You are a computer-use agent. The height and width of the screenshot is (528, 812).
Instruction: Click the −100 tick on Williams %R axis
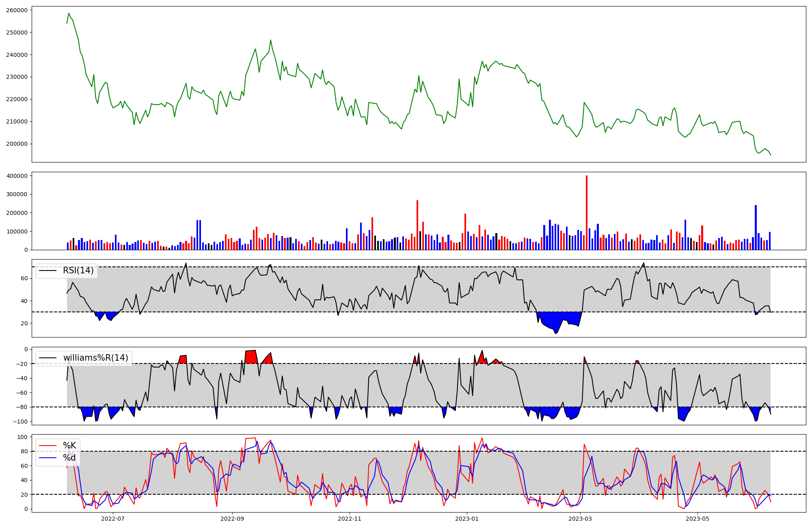coord(19,422)
